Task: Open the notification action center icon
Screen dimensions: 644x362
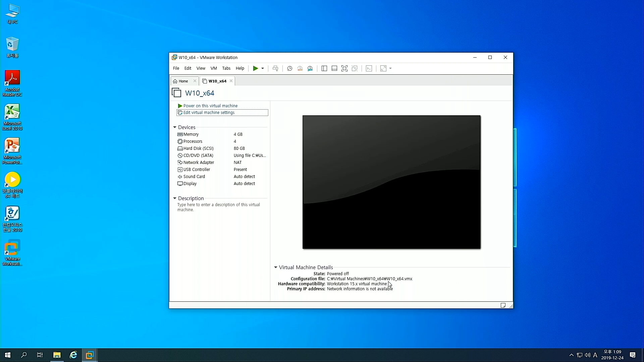Action: (633, 355)
